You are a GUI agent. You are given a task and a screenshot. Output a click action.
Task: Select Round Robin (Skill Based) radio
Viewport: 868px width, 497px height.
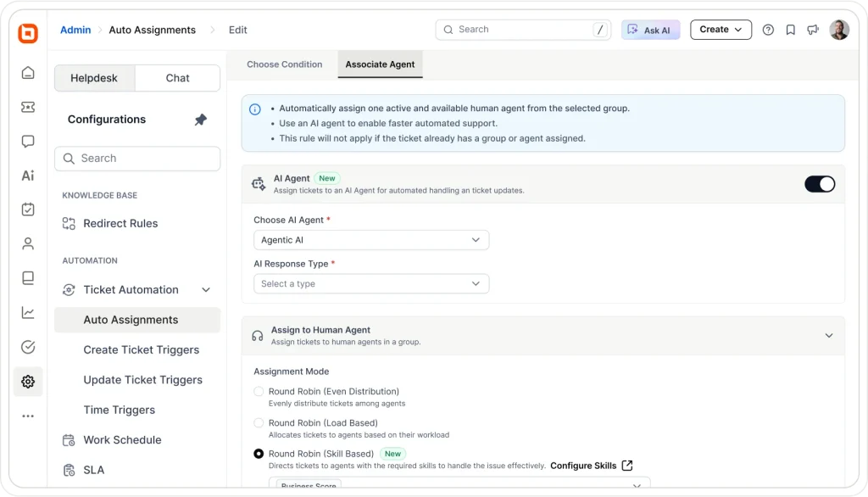point(259,454)
